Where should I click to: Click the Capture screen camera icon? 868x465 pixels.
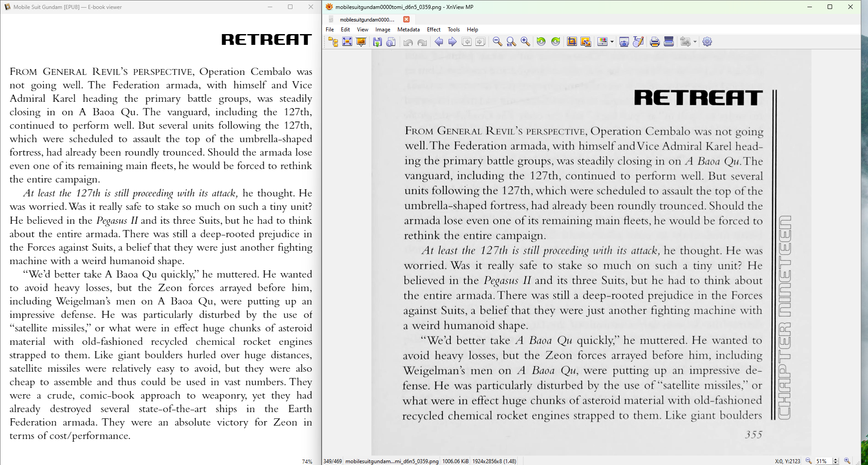pyautogui.click(x=624, y=42)
